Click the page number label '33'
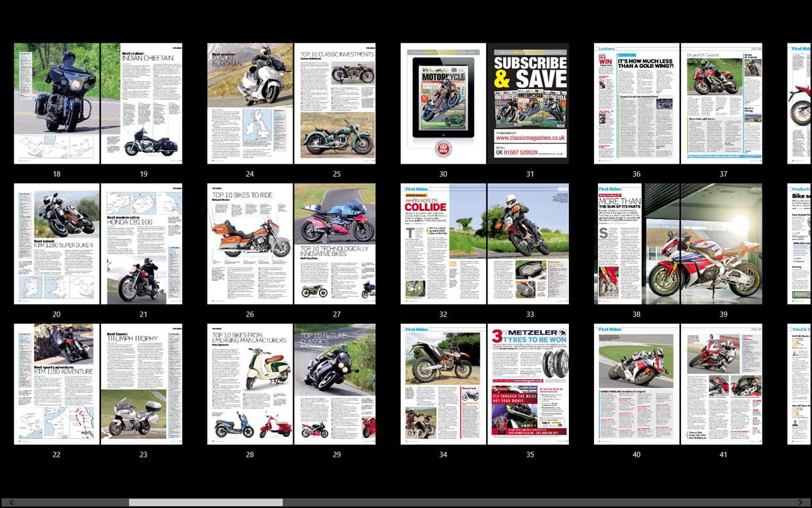Viewport: 812px width, 508px height. tap(530, 314)
